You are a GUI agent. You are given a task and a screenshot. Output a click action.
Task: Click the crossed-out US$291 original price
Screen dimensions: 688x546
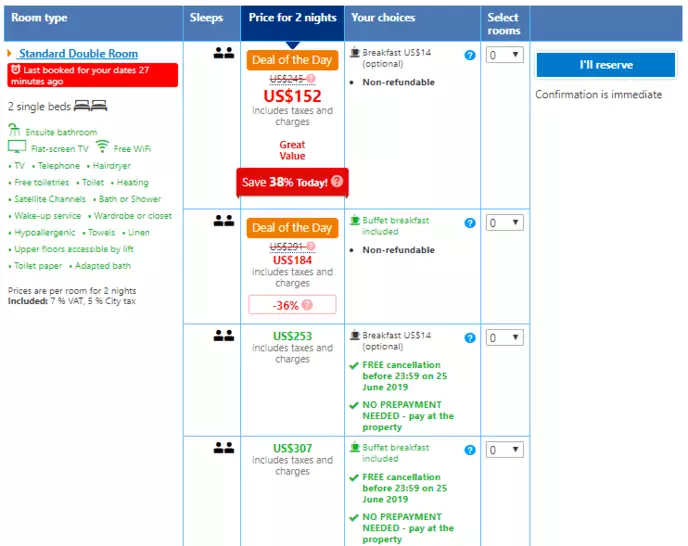pos(287,247)
